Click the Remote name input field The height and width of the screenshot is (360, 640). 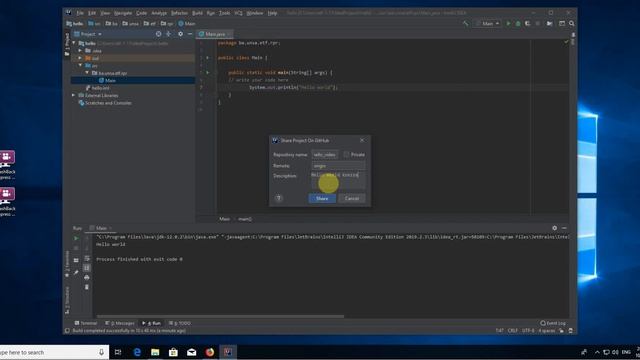click(338, 166)
